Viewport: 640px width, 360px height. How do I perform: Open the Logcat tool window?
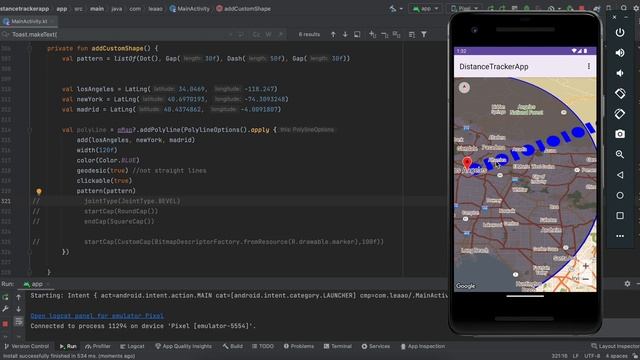click(x=132, y=346)
